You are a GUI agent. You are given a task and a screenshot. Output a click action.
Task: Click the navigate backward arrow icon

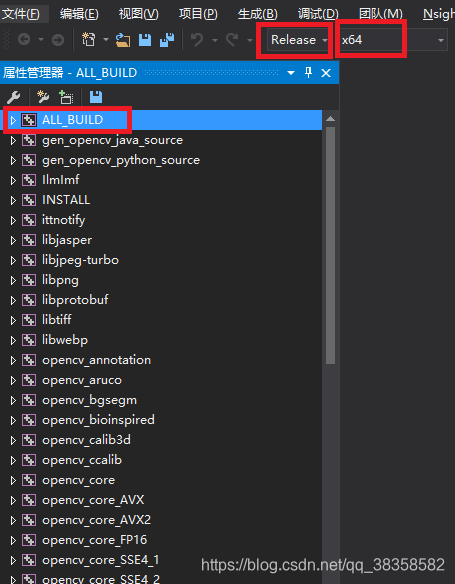point(24,39)
